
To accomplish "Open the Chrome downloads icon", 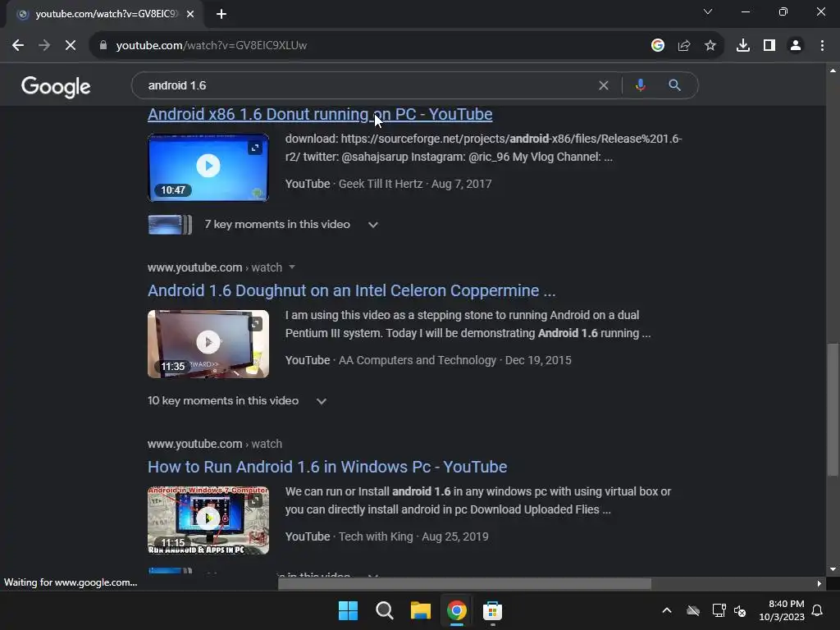I will 743,46.
